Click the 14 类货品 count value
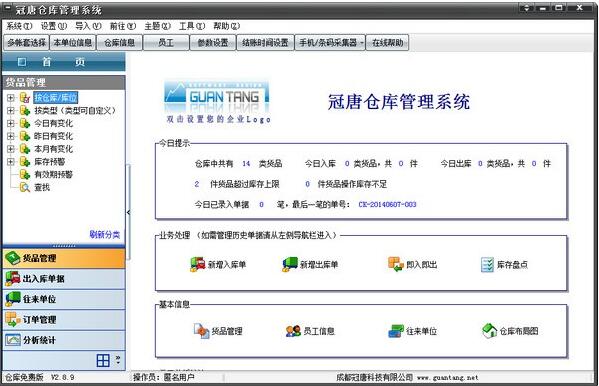 click(246, 164)
